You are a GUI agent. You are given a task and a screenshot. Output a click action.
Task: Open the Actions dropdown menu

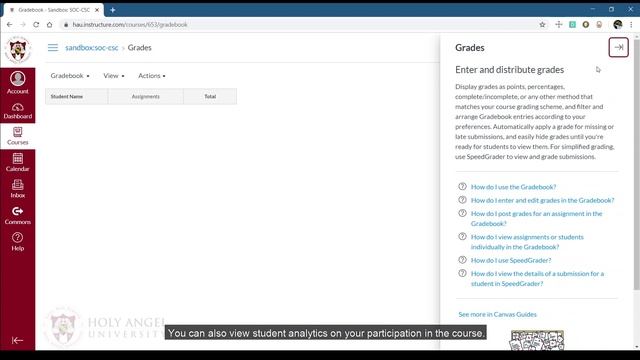click(152, 76)
